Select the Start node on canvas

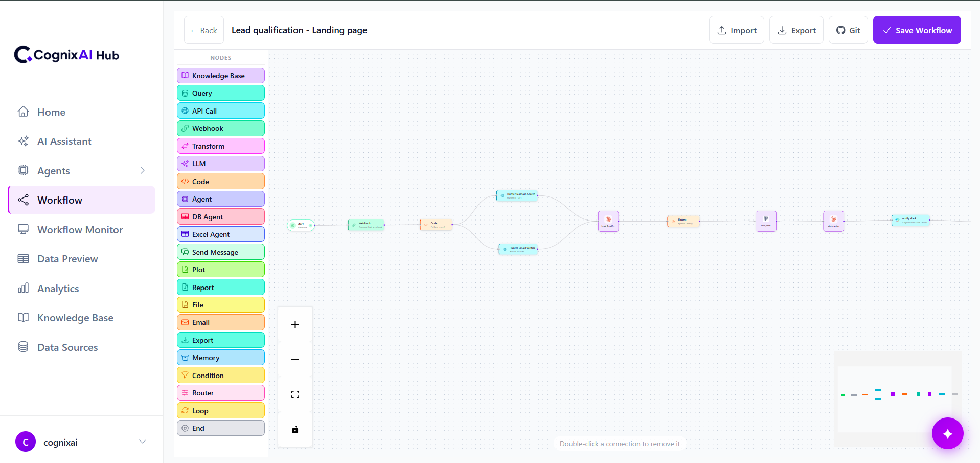[301, 225]
